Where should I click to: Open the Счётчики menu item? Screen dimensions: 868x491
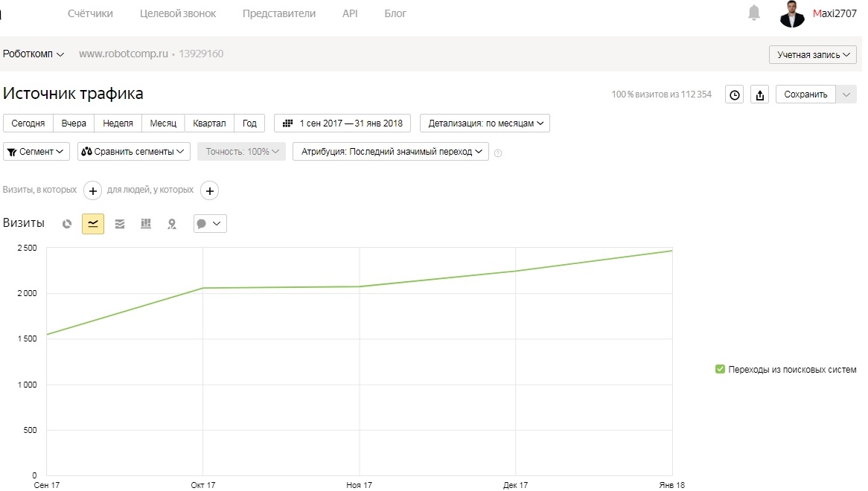tap(90, 13)
